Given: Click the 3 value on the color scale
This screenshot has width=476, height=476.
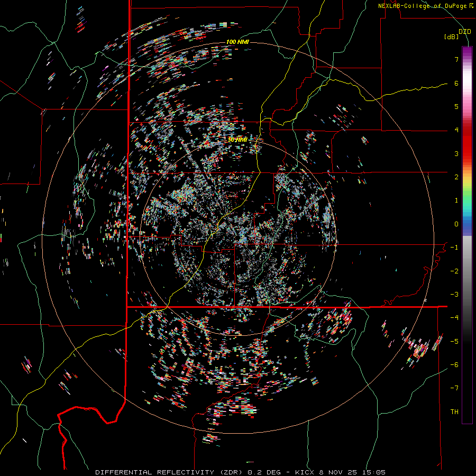Looking at the screenshot, I should pos(456,153).
